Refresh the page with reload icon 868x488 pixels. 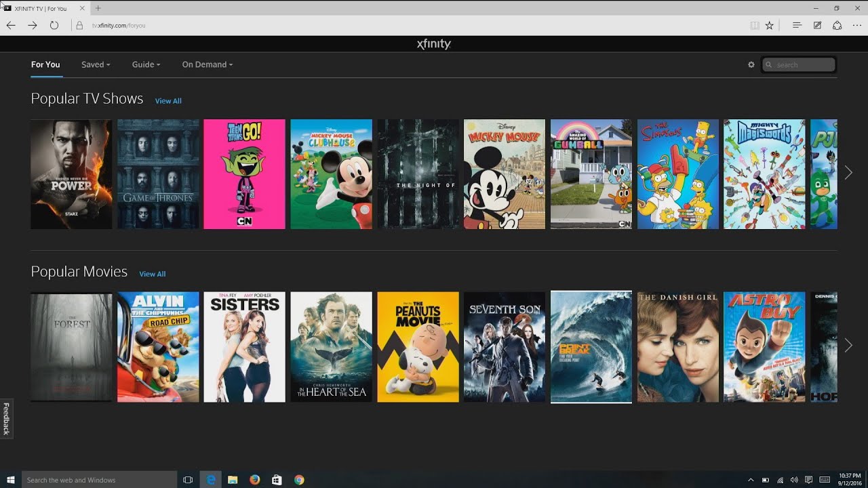(x=54, y=25)
